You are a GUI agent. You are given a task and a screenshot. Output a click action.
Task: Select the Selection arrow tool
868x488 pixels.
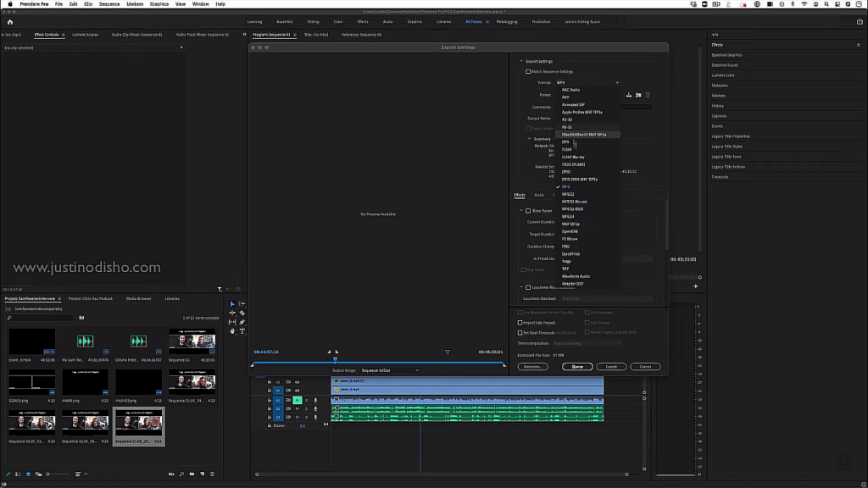[x=232, y=304]
